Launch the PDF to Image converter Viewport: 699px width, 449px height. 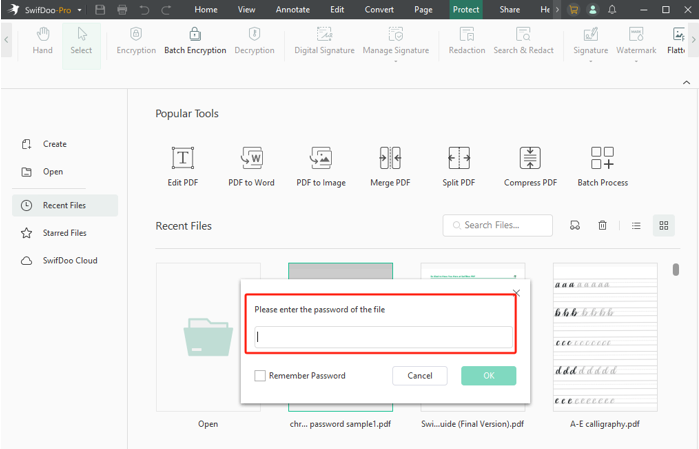pyautogui.click(x=321, y=166)
